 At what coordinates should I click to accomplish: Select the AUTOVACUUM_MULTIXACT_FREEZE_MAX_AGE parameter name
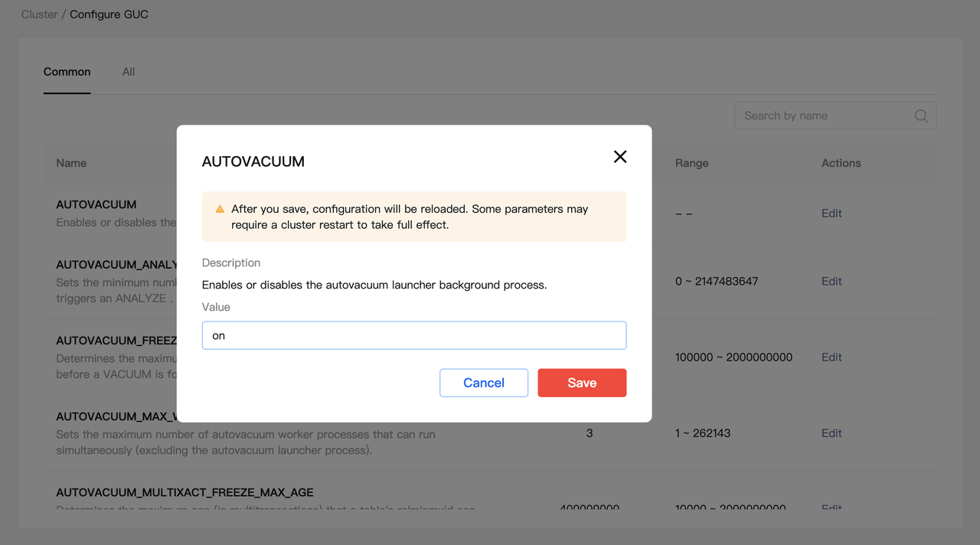[185, 492]
